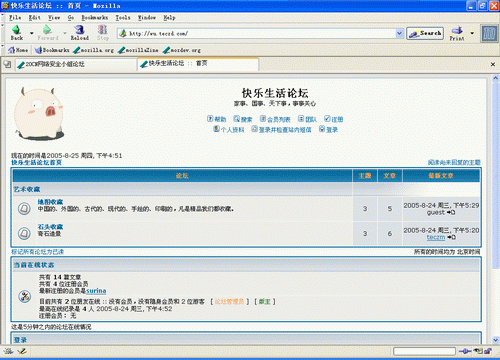The height and width of the screenshot is (360, 500).
Task: Click the folder icon beside 地图收藏
Action: point(24,209)
